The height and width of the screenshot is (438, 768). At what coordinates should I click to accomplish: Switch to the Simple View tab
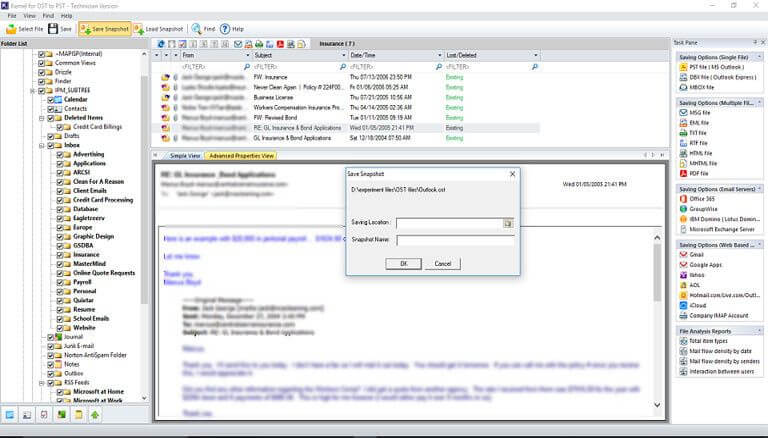point(185,156)
